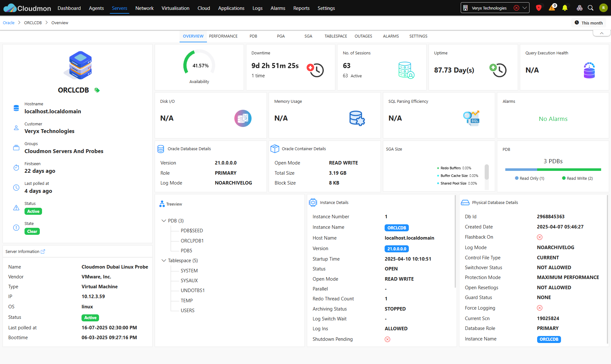Click the SQL Parsing Efficiency icon
Image resolution: width=611 pixels, height=364 pixels.
[471, 118]
